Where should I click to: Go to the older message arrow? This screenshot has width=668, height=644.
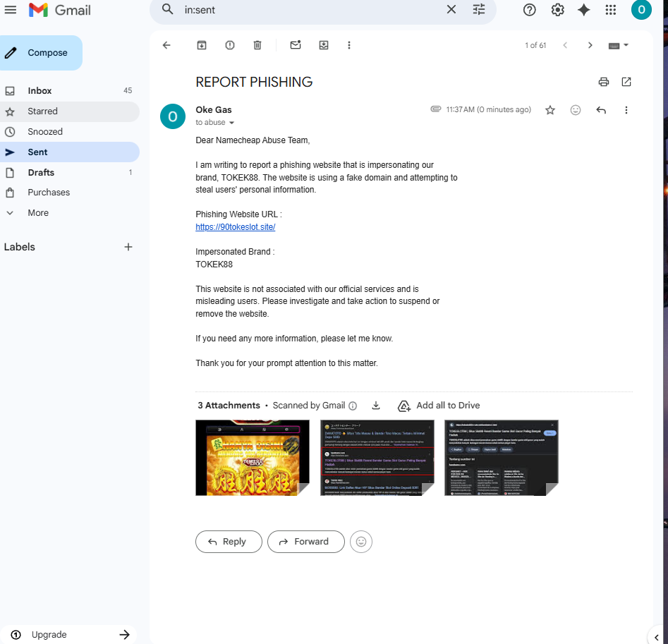coord(590,45)
